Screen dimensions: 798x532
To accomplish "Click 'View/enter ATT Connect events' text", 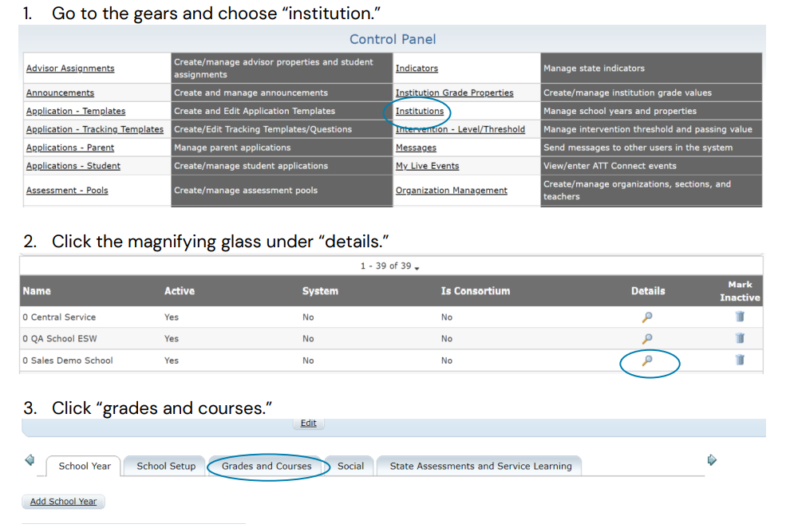I will click(610, 166).
